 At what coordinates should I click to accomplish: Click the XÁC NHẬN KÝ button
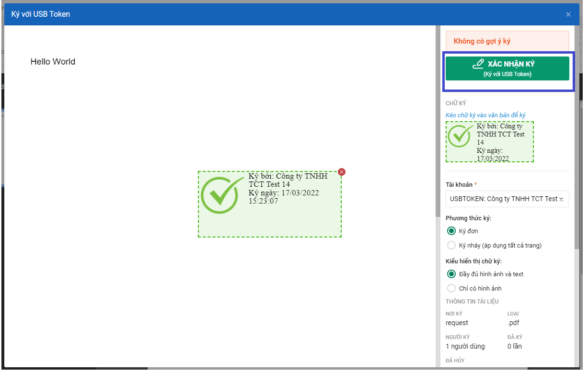[507, 68]
